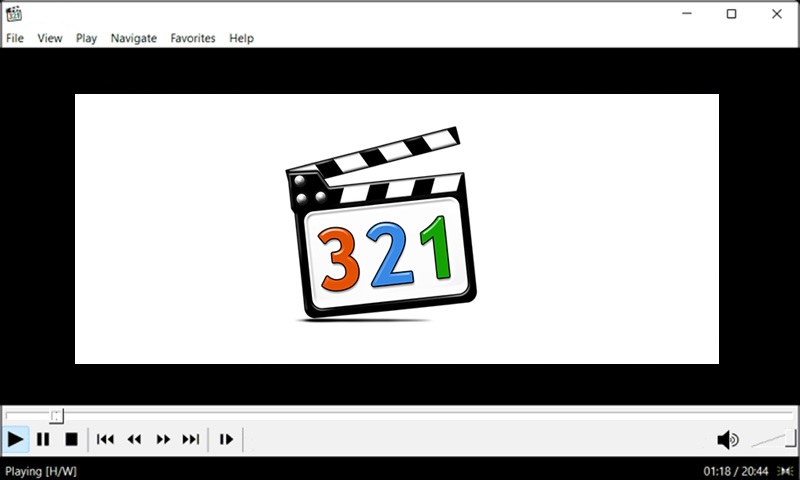The height and width of the screenshot is (480, 800).
Task: Open the Play menu
Action: (86, 38)
